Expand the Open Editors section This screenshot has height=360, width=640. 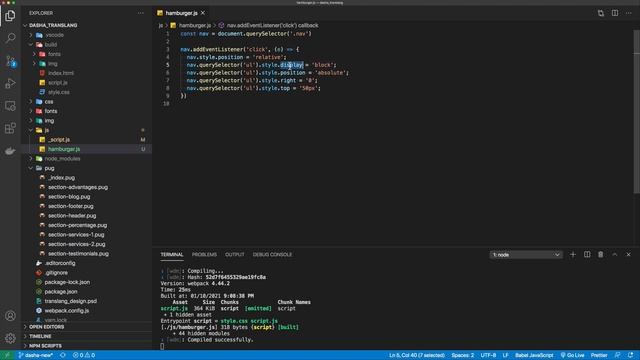[47, 327]
